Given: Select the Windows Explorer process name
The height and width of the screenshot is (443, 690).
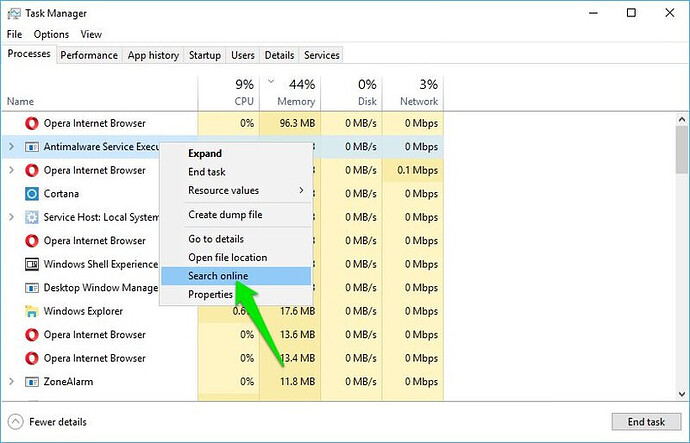Looking at the screenshot, I should (x=83, y=311).
